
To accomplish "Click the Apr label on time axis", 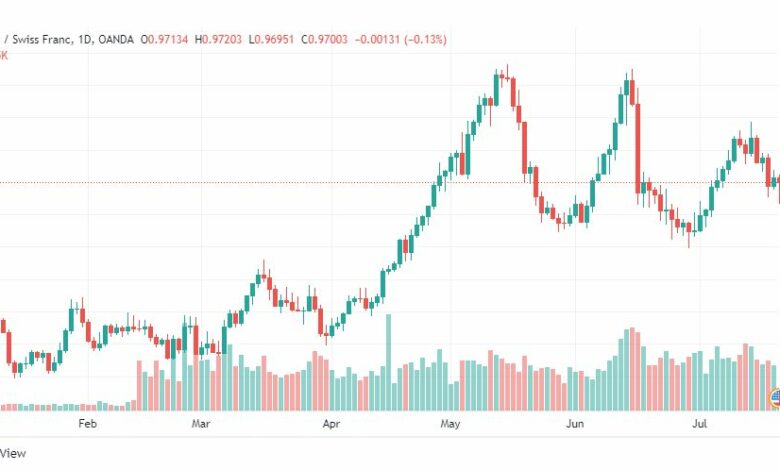I will 331,424.
